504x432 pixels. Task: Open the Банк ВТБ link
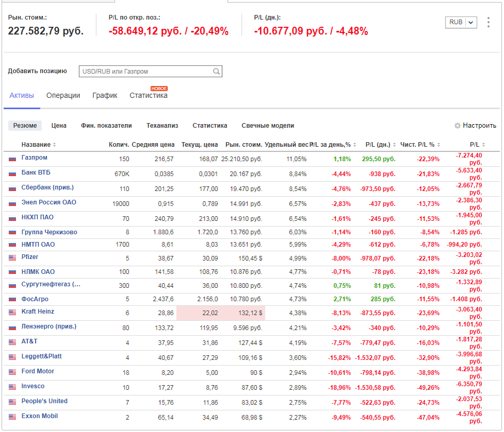point(36,172)
